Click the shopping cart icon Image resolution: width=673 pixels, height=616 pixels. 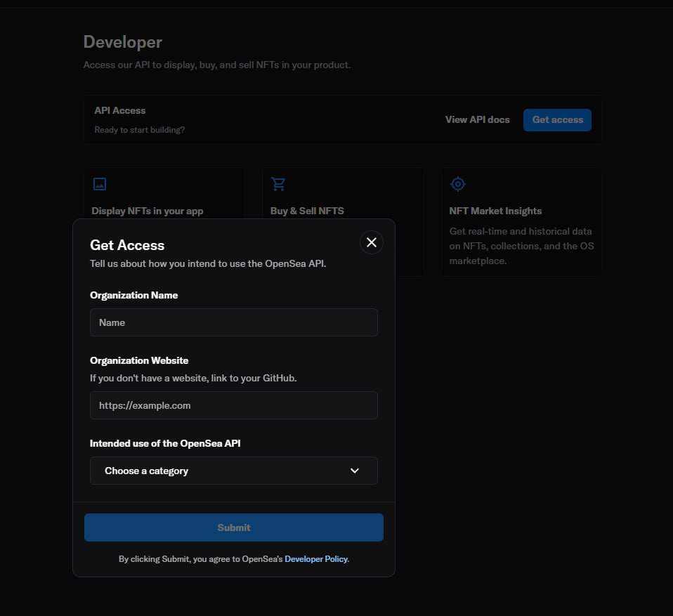[x=278, y=184]
